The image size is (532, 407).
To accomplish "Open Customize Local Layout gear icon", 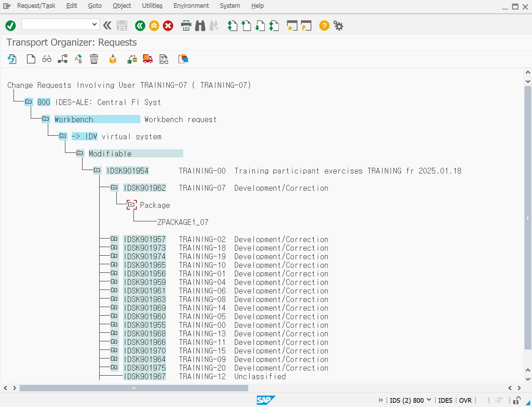I will pyautogui.click(x=338, y=26).
